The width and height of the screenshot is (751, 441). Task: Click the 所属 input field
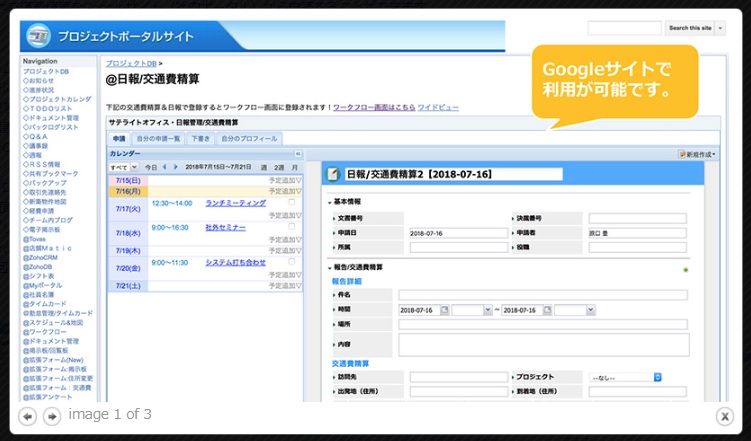point(459,248)
